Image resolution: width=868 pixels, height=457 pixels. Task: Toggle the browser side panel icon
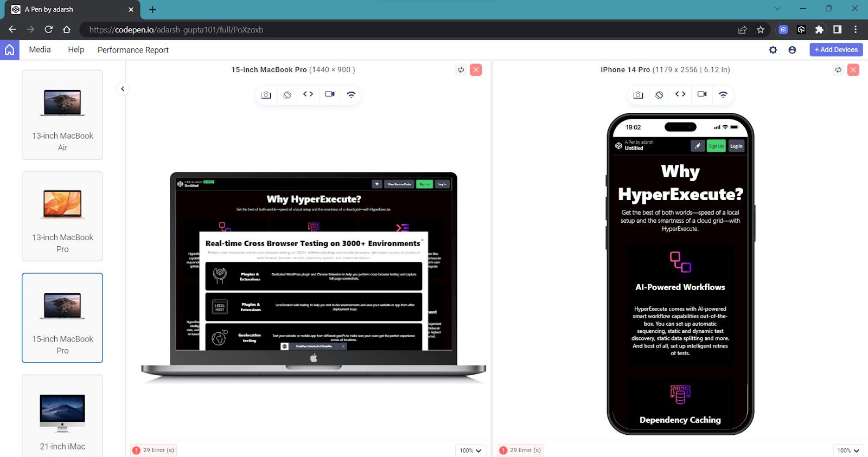[837, 30]
